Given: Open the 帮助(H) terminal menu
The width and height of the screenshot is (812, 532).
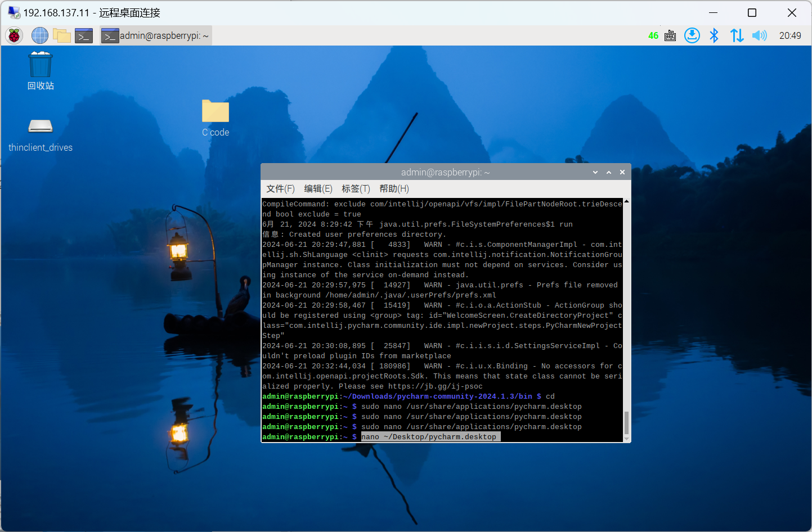Looking at the screenshot, I should coord(394,189).
